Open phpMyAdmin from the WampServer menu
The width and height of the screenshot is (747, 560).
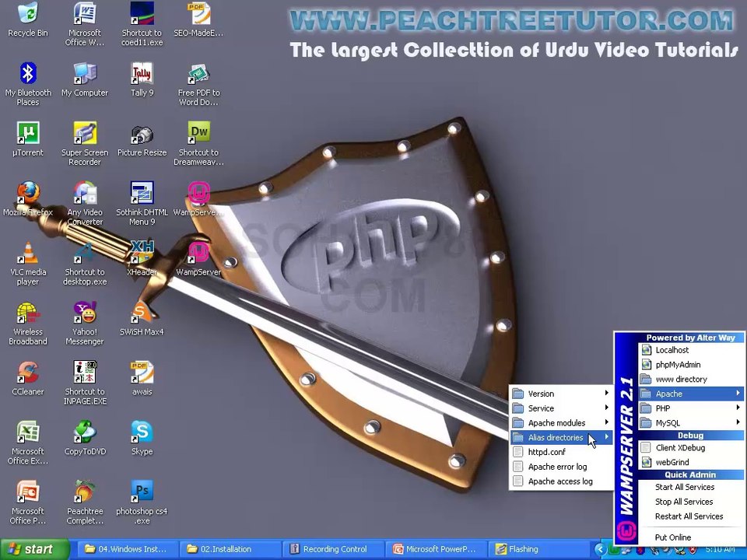[x=691, y=365]
